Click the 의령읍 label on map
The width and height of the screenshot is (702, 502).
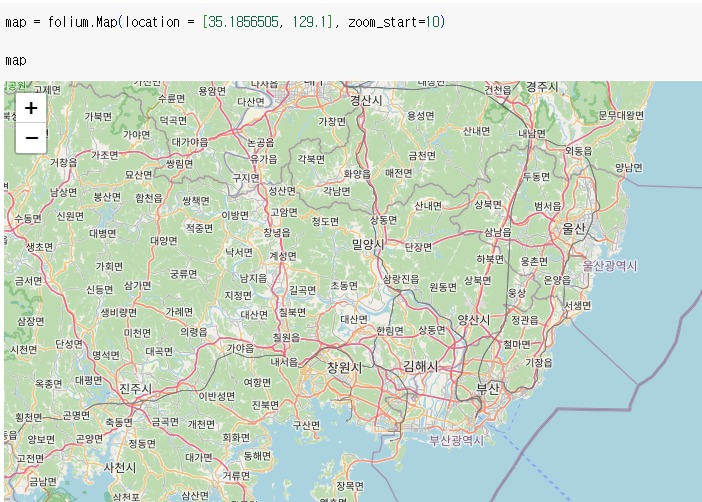pyautogui.click(x=193, y=332)
